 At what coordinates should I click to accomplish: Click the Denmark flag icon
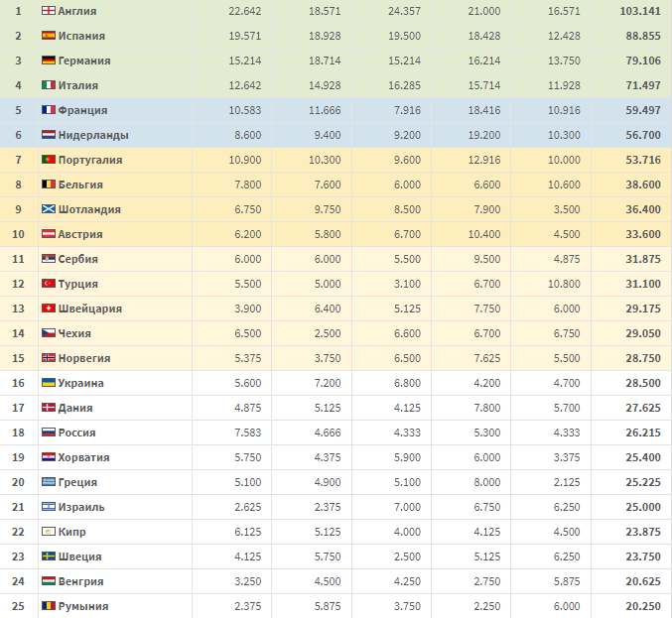[49, 408]
